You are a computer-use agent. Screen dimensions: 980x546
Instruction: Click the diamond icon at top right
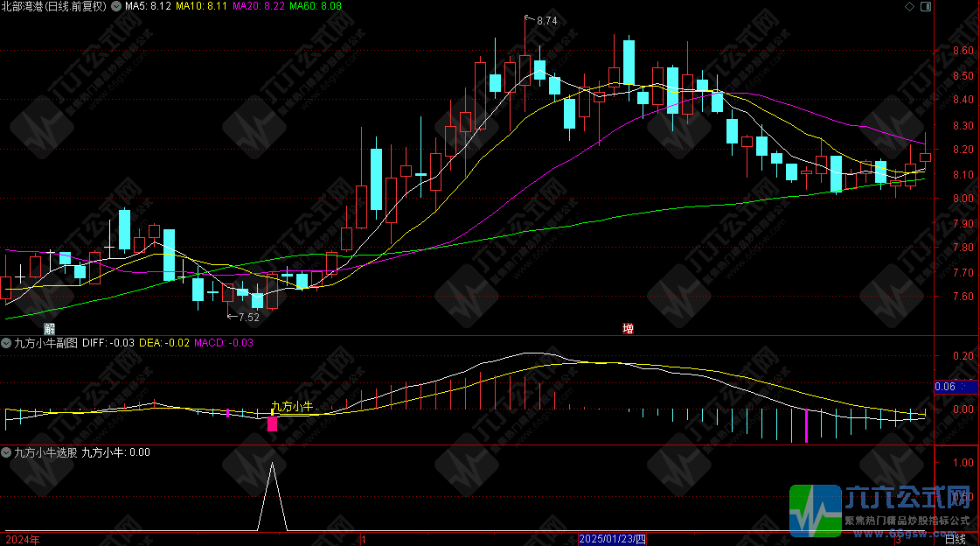pyautogui.click(x=910, y=6)
